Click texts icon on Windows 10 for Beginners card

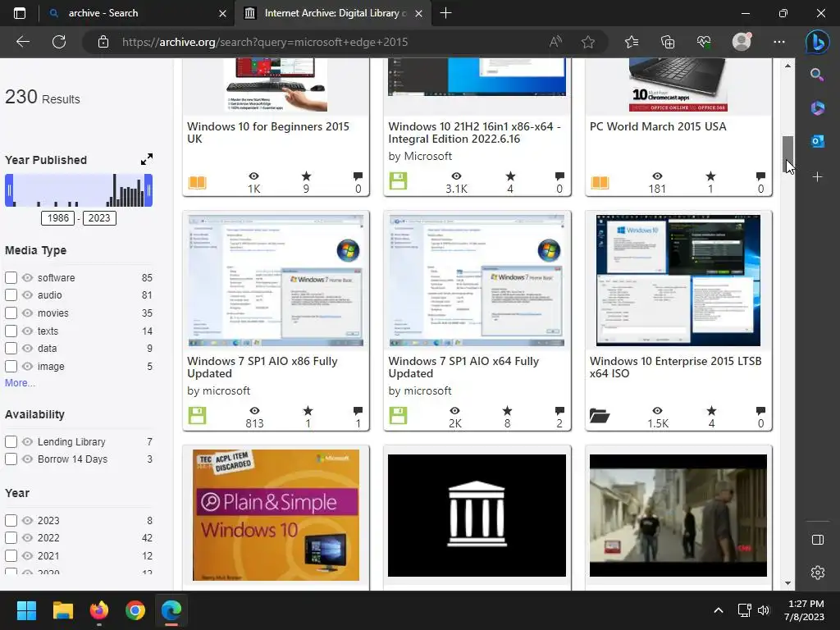pyautogui.click(x=197, y=182)
